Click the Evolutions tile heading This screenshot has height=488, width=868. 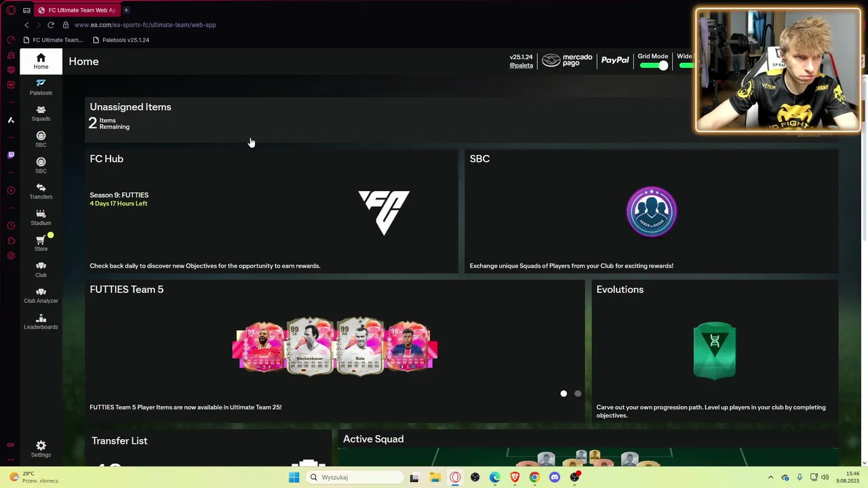[x=620, y=289]
